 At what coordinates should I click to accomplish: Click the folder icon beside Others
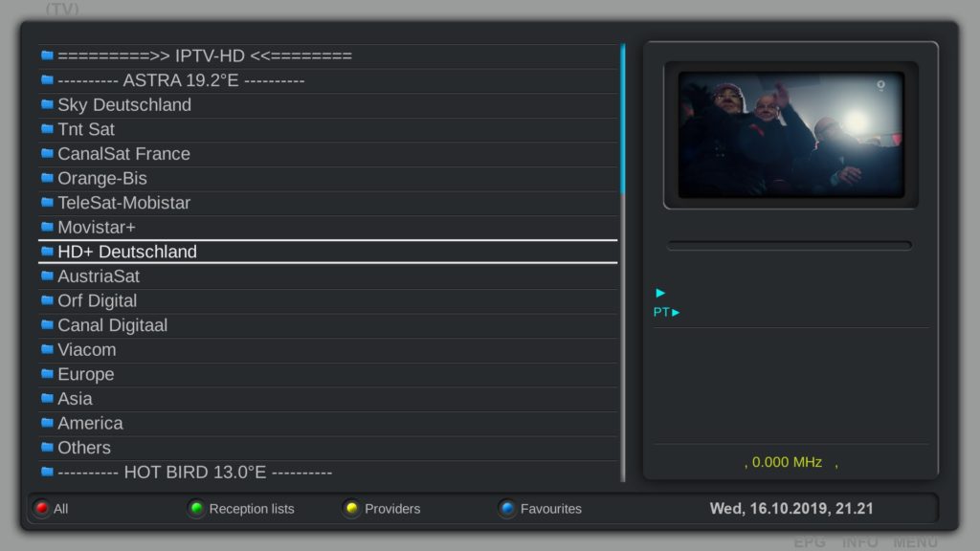coord(47,448)
